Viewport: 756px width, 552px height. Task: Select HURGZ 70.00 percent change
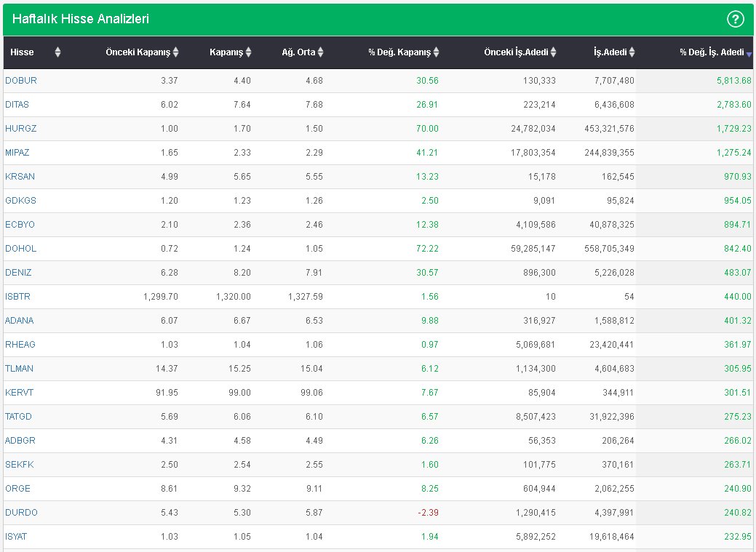(x=427, y=129)
